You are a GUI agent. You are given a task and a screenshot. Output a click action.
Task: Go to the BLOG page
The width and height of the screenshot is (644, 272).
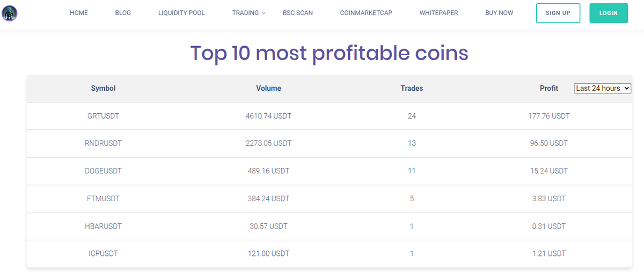click(123, 13)
